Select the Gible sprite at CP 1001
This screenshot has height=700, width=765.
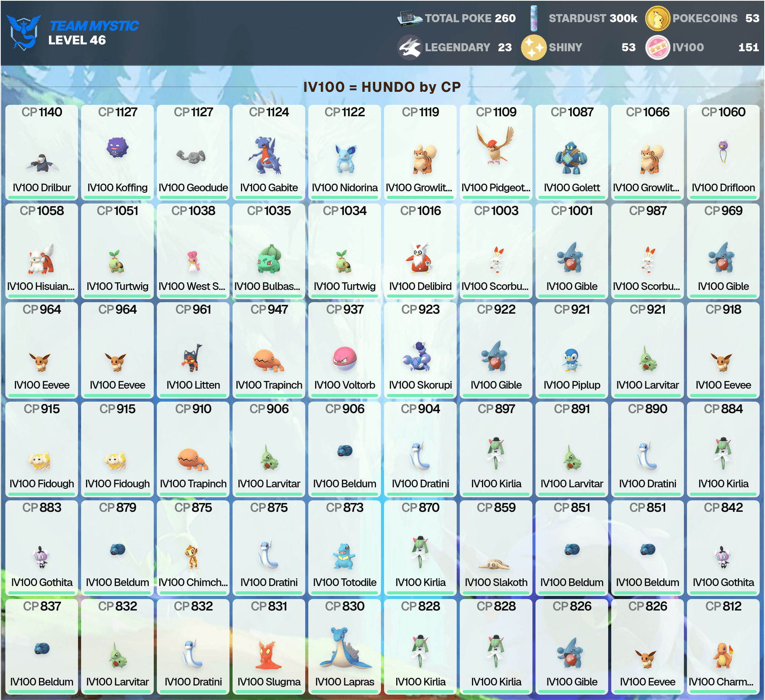coord(570,257)
